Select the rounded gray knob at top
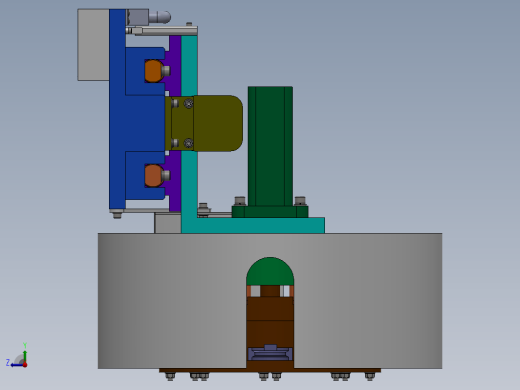Screen dimensions: 520x390 pyautogui.click(x=160, y=17)
